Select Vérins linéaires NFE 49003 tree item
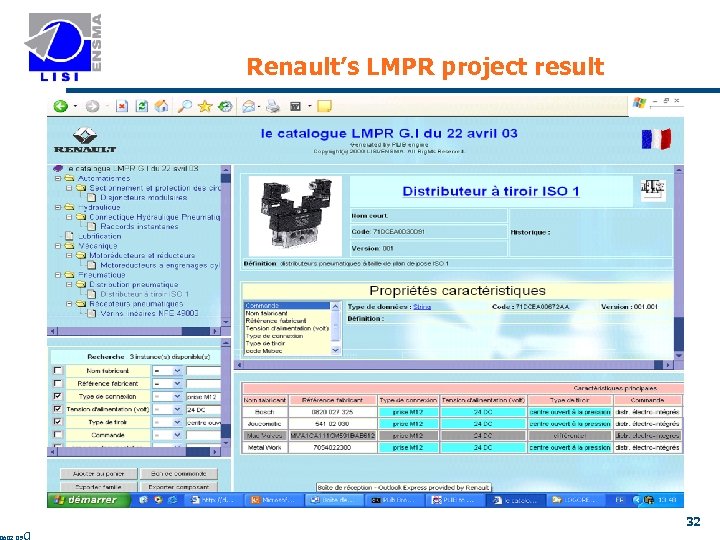Image resolution: width=720 pixels, height=540 pixels. click(149, 313)
